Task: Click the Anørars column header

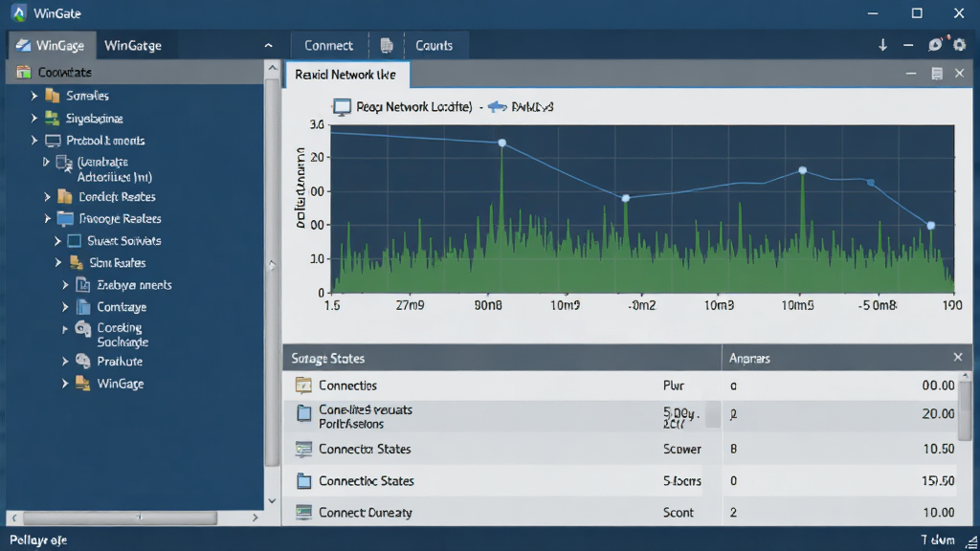Action: click(x=750, y=359)
